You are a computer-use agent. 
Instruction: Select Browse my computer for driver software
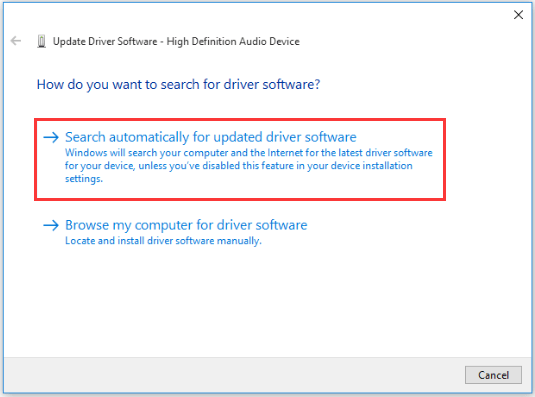coord(186,225)
